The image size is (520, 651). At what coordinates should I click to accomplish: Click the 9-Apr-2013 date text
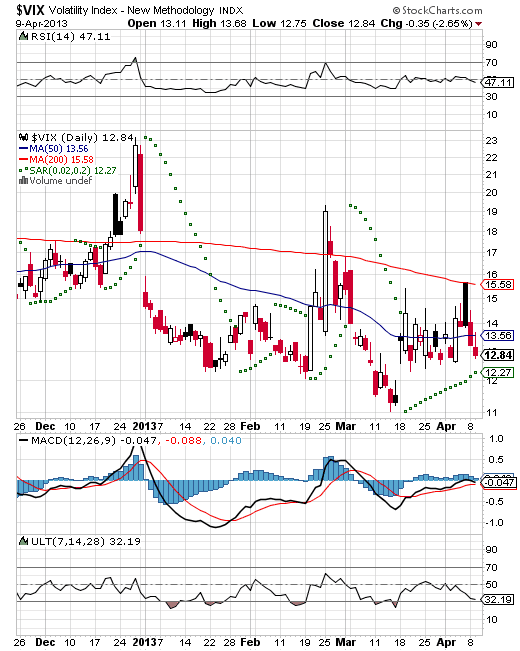[42, 24]
